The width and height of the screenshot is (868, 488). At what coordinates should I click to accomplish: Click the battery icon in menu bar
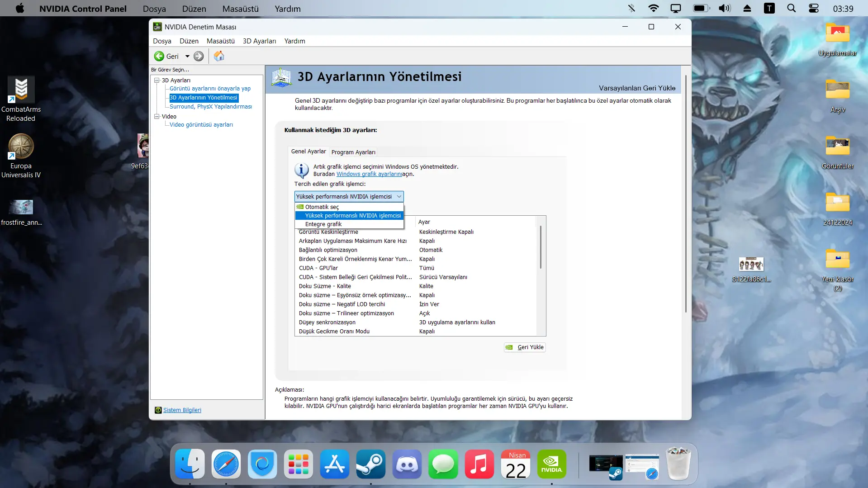701,8
